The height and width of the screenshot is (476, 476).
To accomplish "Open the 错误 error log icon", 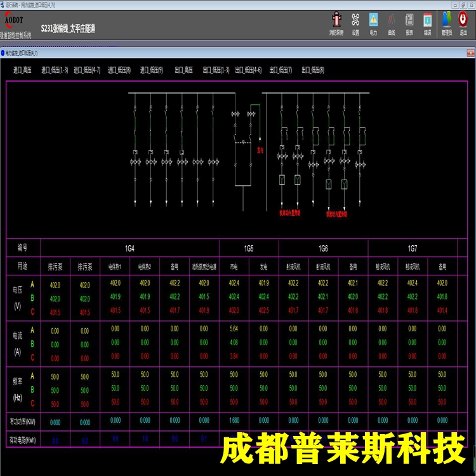I will tap(427, 23).
